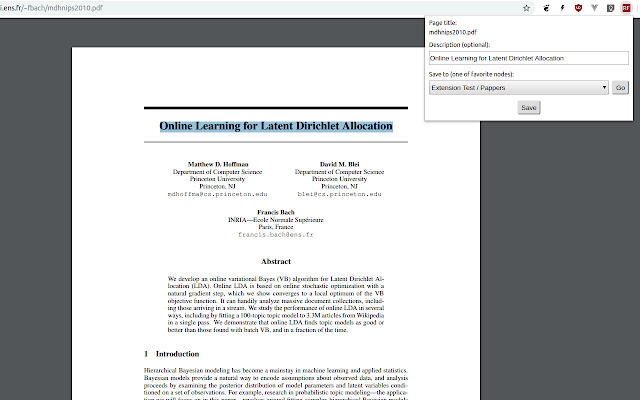Click author name Matthew D. Hoffman
Image resolution: width=640 pixels, height=400 pixels.
click(x=218, y=164)
